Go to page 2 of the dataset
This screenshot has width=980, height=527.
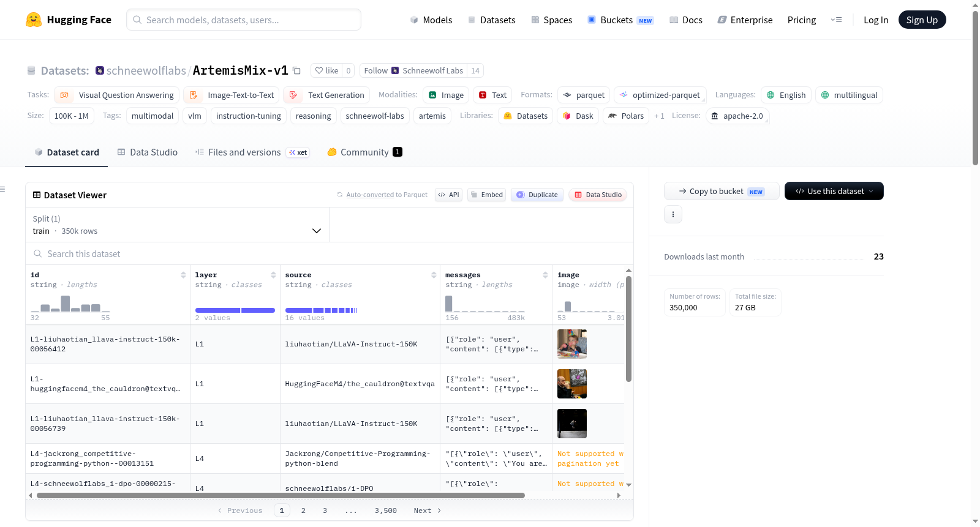tap(303, 510)
